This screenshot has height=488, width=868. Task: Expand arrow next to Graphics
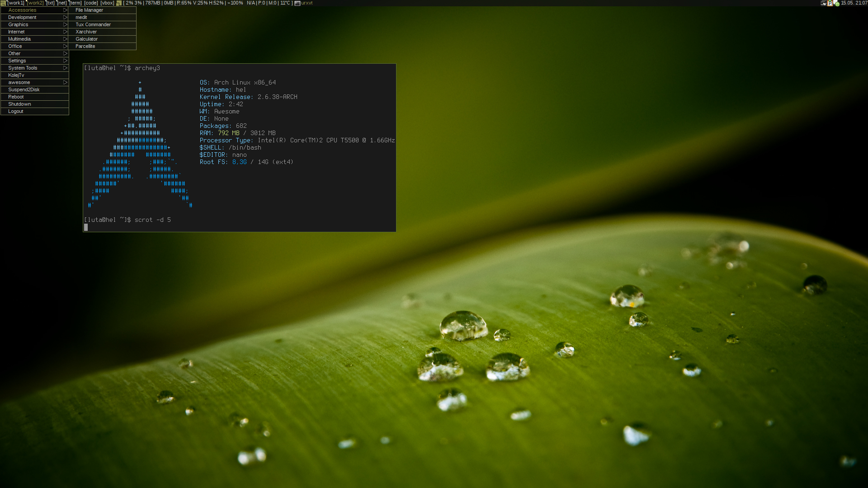click(65, 24)
